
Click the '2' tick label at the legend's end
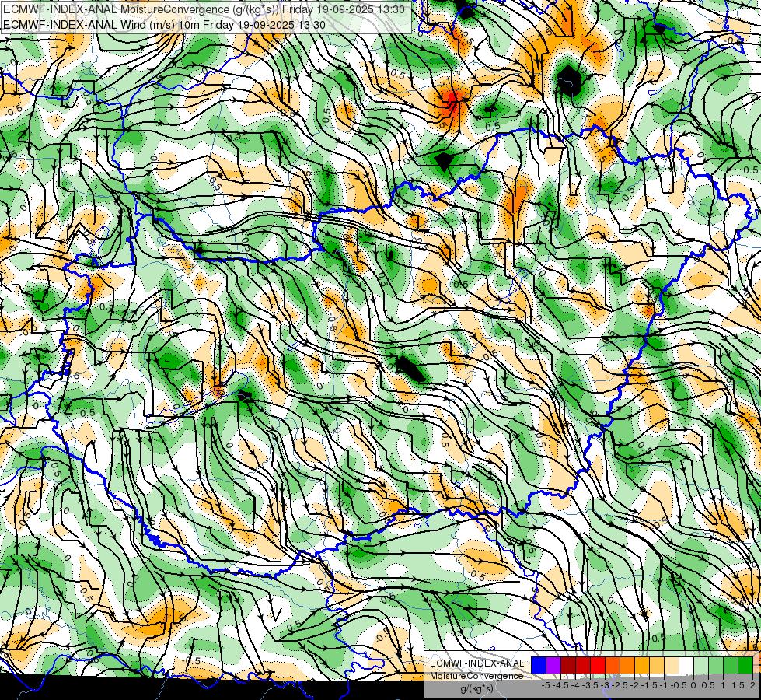tap(752, 685)
